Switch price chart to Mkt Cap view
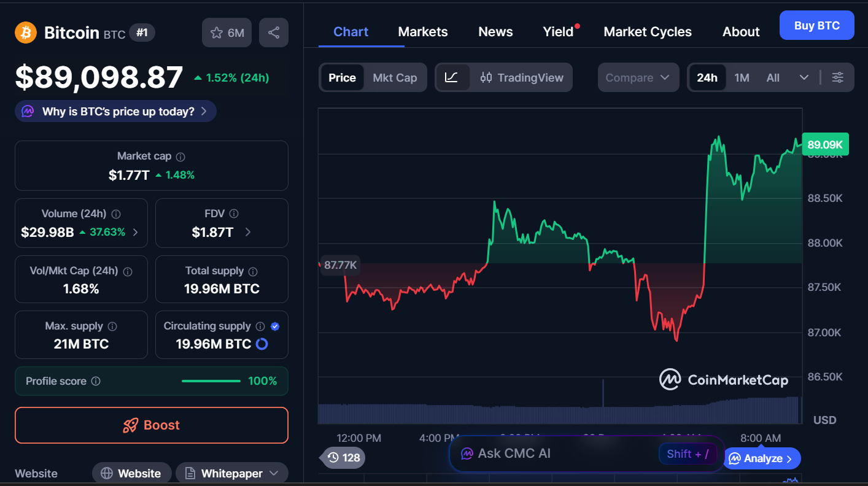Viewport: 868px width, 486px height. click(x=395, y=77)
